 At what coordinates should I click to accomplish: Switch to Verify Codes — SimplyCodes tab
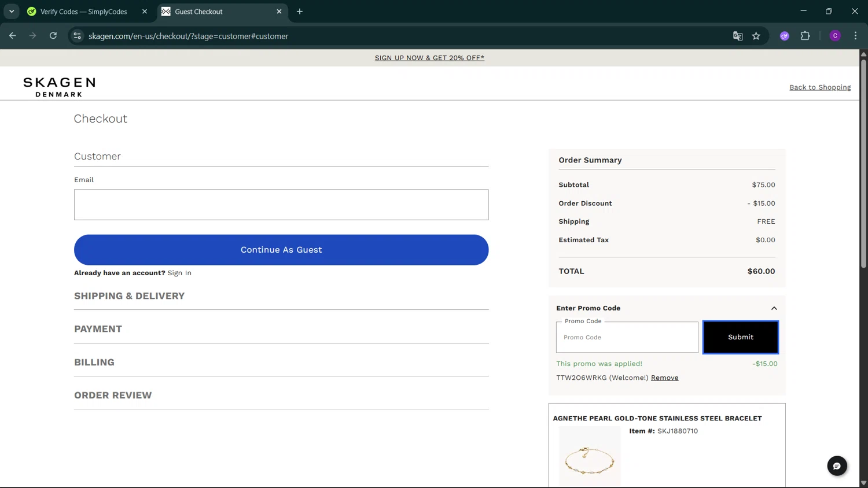click(84, 12)
